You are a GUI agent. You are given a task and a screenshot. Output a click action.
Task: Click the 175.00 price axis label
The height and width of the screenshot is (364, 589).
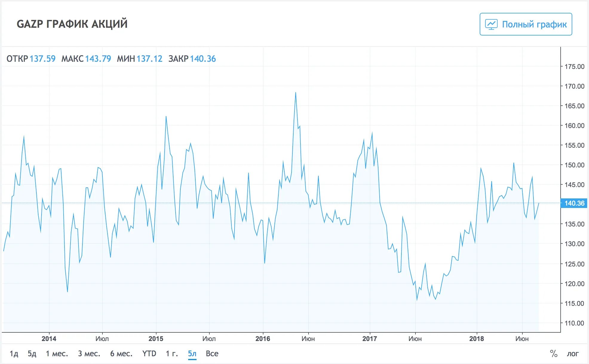pos(574,67)
